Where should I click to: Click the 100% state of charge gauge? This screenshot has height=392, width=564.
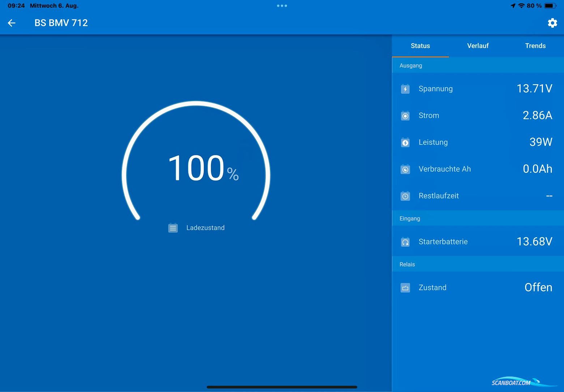point(196,168)
